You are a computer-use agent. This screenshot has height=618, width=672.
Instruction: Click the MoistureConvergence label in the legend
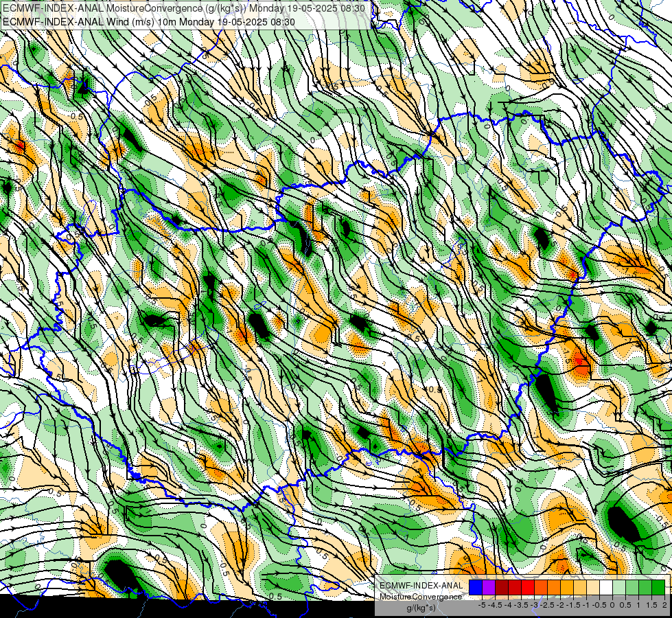pyautogui.click(x=421, y=597)
